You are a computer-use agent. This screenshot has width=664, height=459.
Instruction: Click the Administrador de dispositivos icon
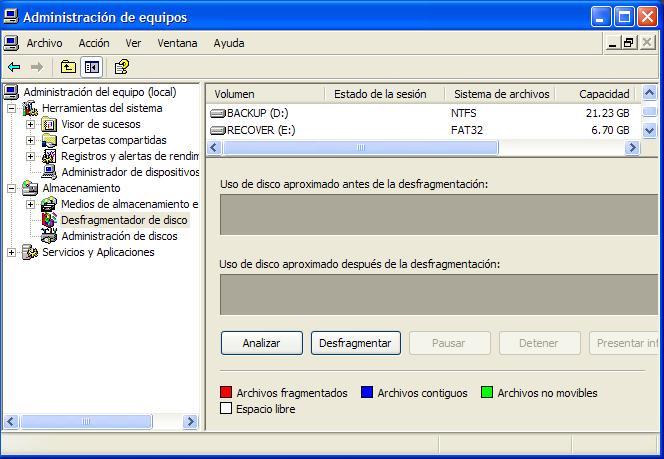tap(49, 172)
